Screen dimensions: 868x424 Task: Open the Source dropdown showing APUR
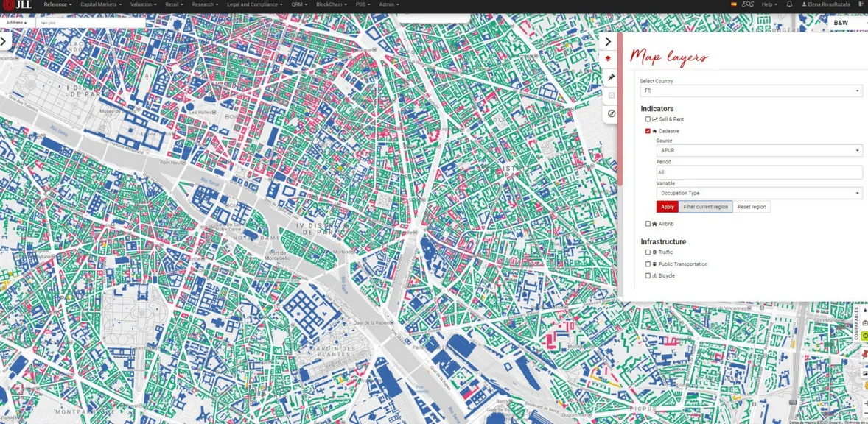click(x=759, y=150)
